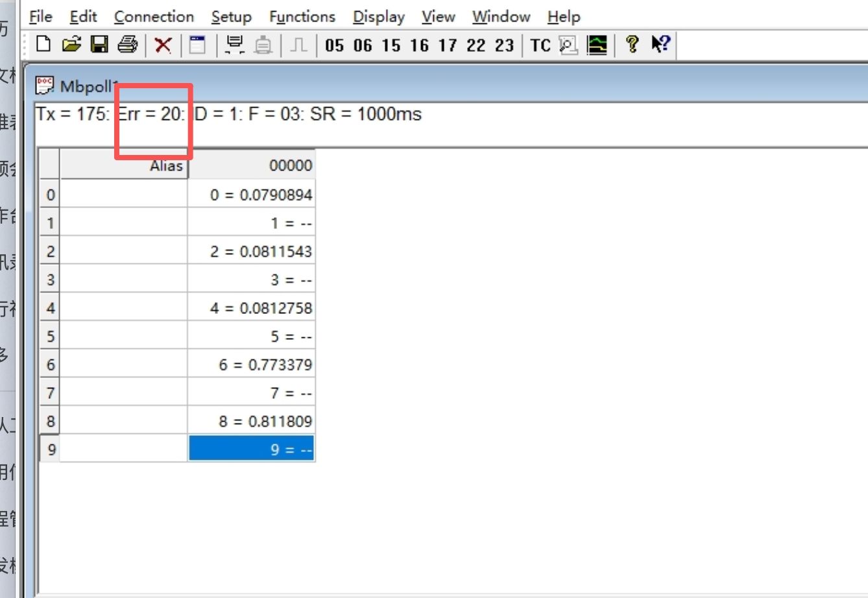Select register cell 6 = 0.773379
The height and width of the screenshot is (598, 868).
click(x=252, y=365)
